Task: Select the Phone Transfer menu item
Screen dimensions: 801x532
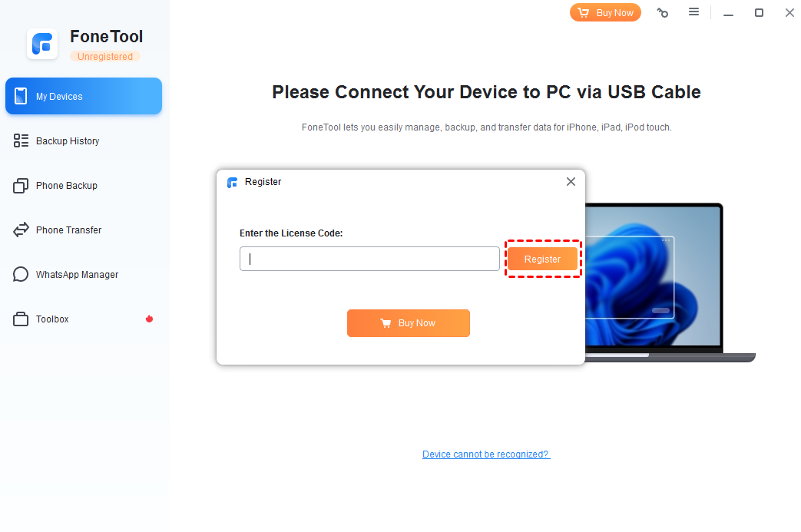Action: click(84, 230)
